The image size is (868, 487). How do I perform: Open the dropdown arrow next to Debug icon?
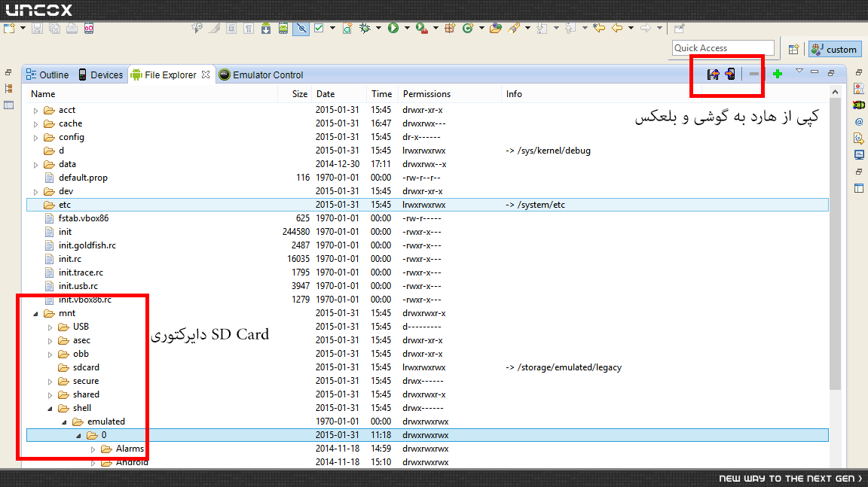pos(378,28)
